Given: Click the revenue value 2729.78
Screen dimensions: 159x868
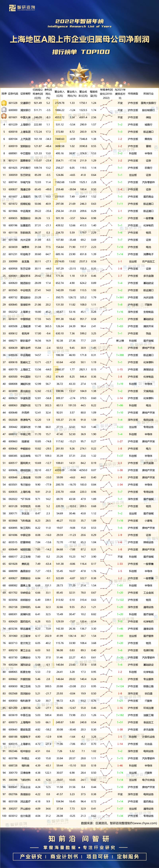Looking at the screenshot, I should point(59,103).
